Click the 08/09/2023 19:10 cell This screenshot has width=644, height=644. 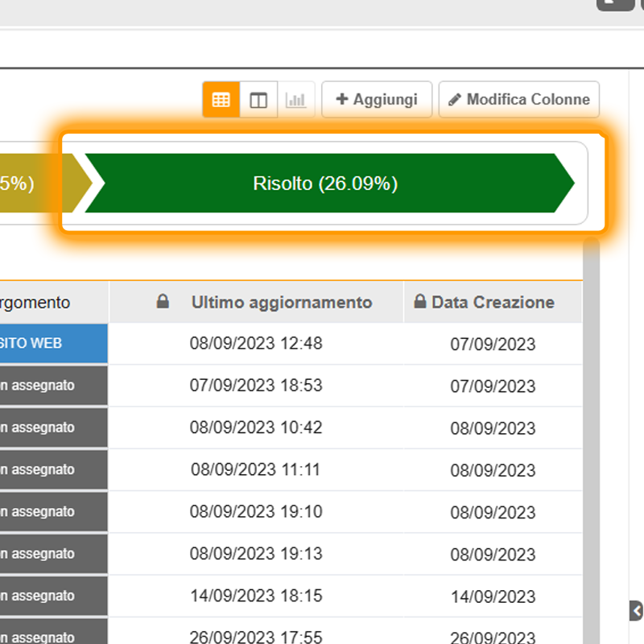point(256,512)
